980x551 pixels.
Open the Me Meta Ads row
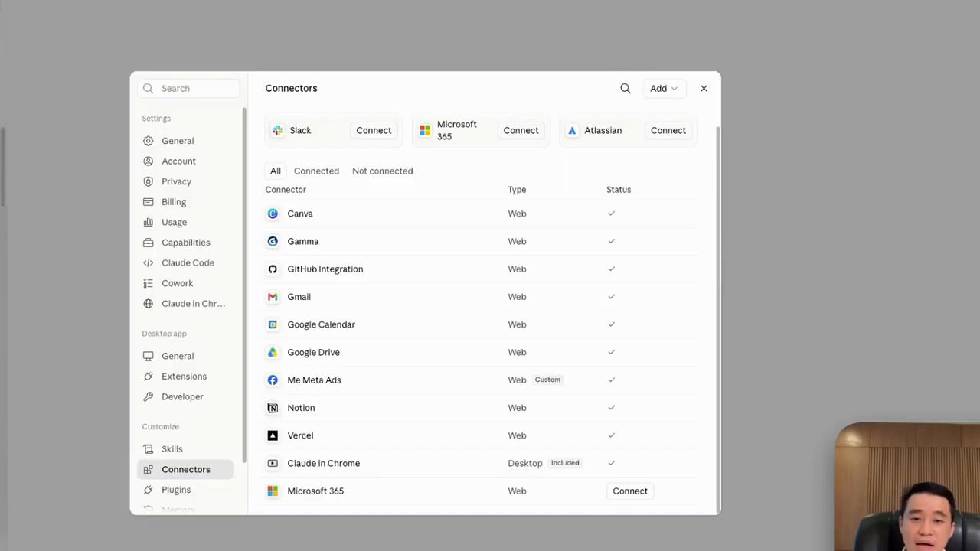(x=482, y=380)
